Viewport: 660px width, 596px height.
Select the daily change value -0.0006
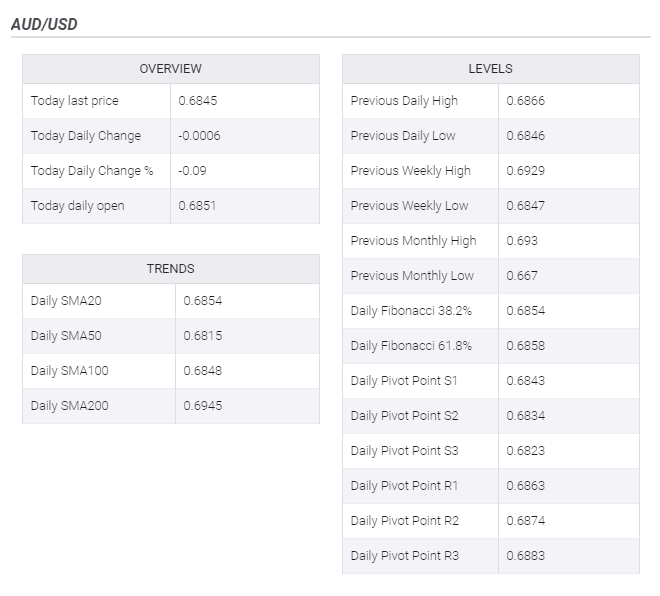tap(199, 136)
